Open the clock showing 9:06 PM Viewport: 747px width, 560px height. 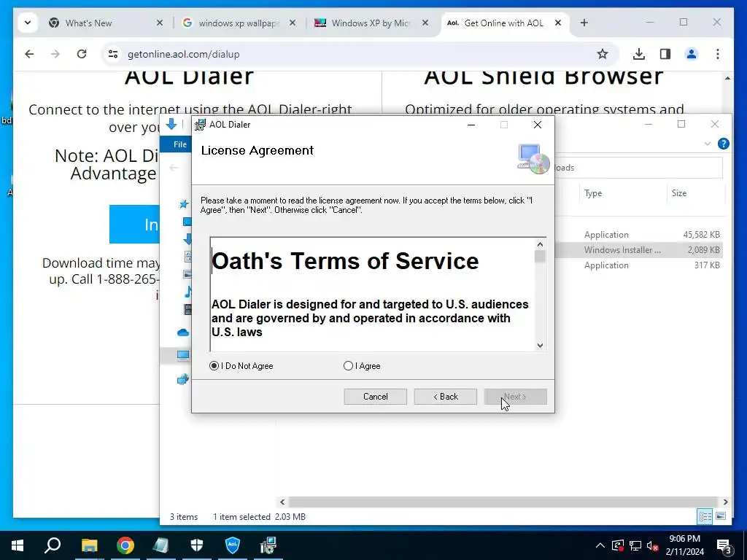pos(684,545)
